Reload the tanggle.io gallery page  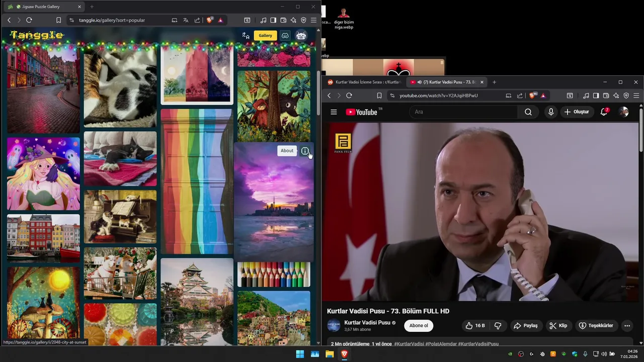point(29,20)
